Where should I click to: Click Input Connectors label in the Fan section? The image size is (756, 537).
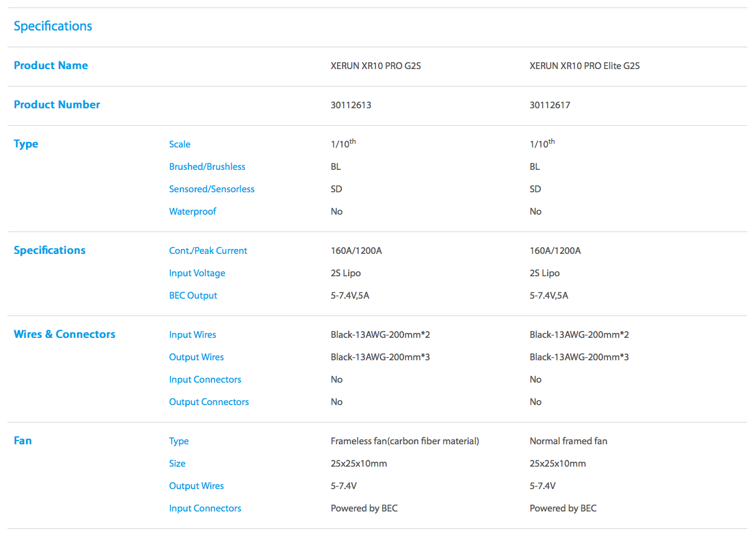205,508
